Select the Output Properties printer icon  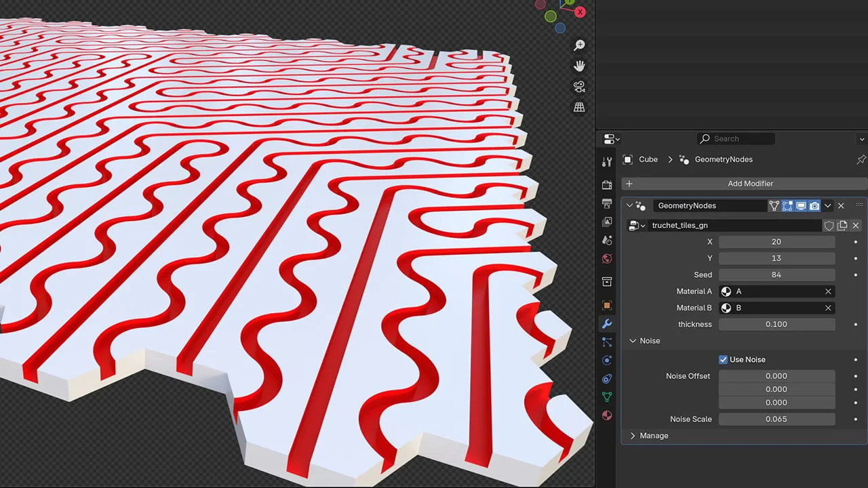pyautogui.click(x=607, y=203)
